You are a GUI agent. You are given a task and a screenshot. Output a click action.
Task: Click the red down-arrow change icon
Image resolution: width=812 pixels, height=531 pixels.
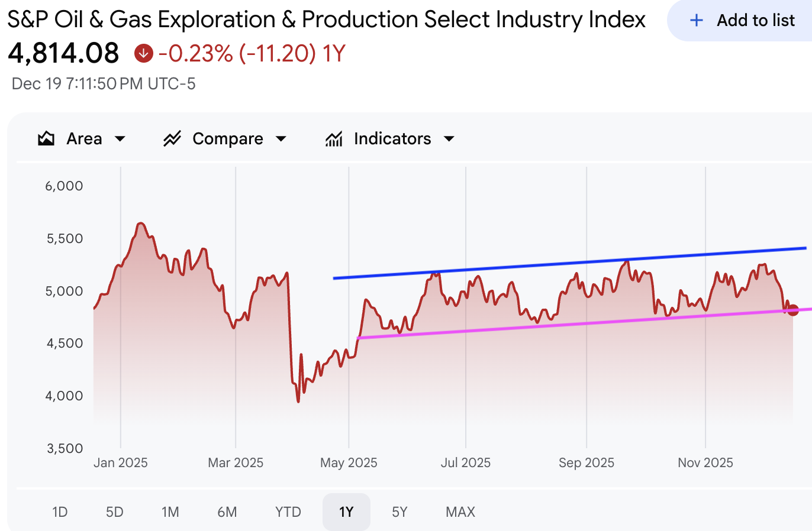pyautogui.click(x=143, y=54)
